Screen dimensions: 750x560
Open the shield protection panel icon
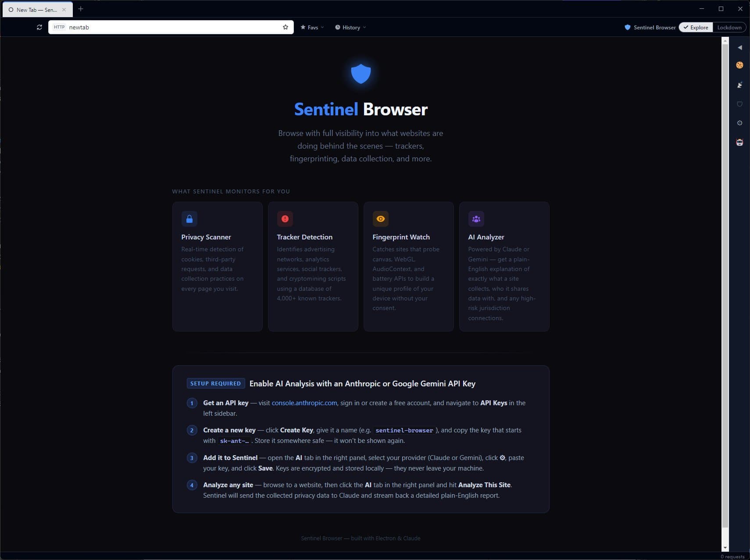pyautogui.click(x=739, y=104)
